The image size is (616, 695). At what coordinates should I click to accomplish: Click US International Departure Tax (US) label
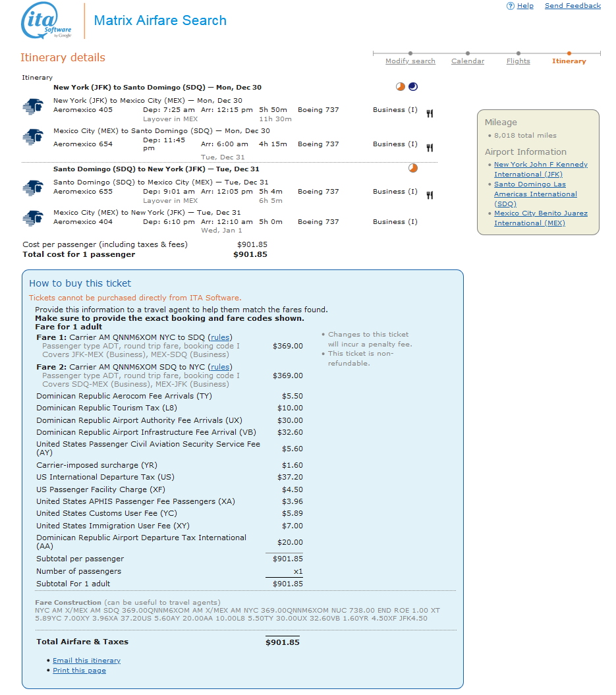[x=105, y=477]
